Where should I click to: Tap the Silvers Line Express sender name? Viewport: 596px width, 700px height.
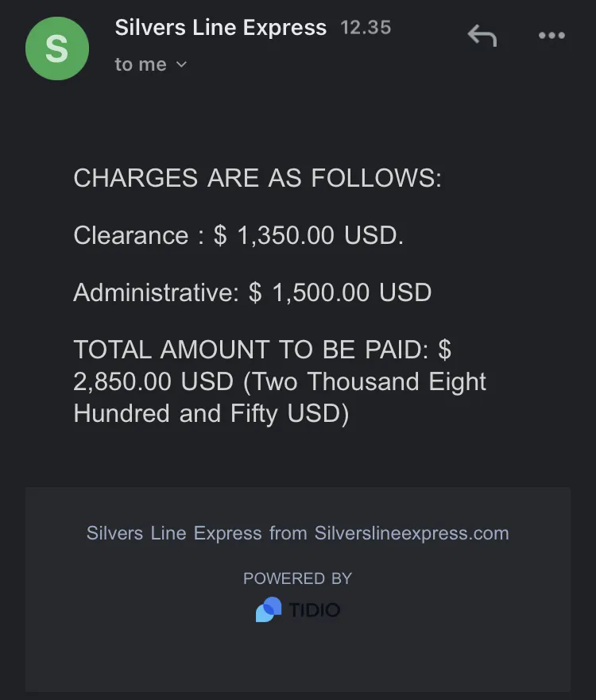(221, 28)
